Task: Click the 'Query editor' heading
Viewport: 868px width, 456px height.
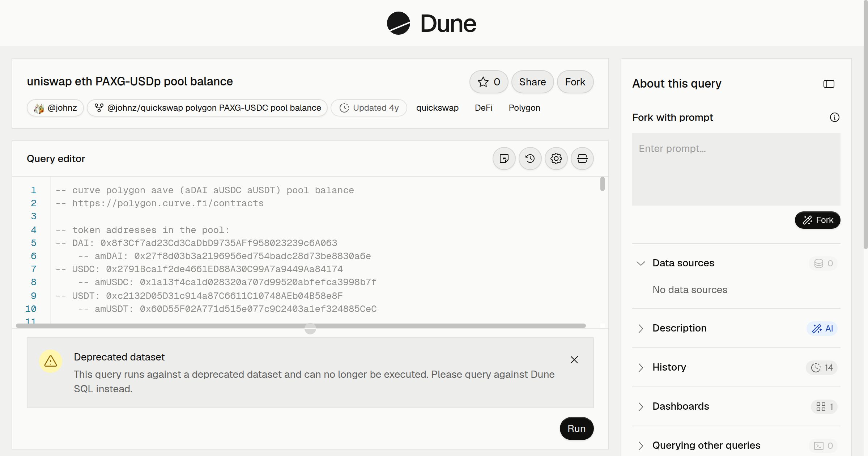Action: (56, 159)
